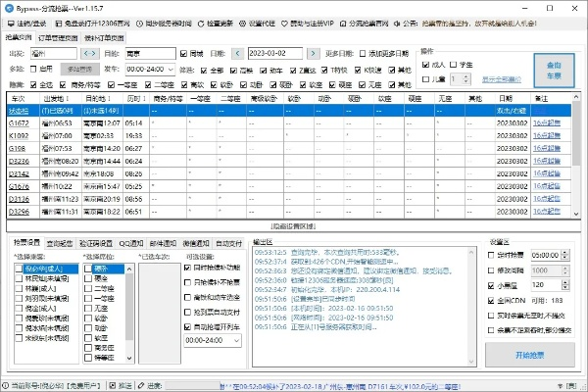Click the 查询车票 button
588x392 pixels.
coord(554,71)
